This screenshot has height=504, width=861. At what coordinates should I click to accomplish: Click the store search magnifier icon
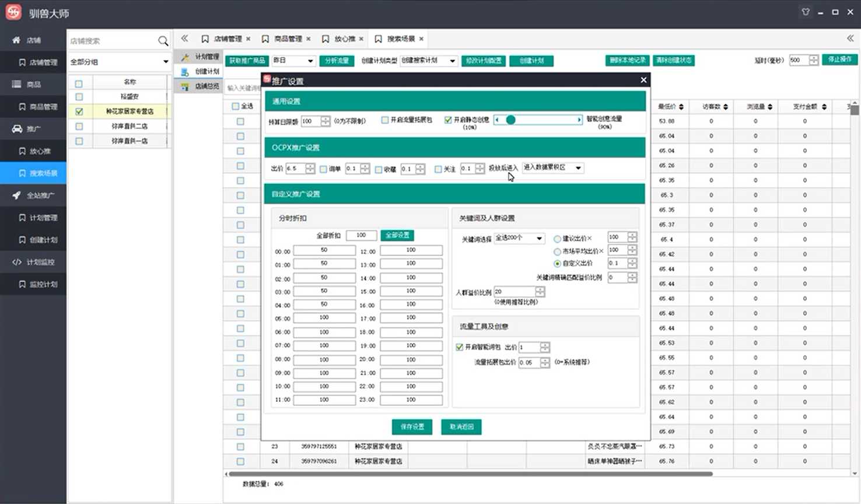coord(163,41)
